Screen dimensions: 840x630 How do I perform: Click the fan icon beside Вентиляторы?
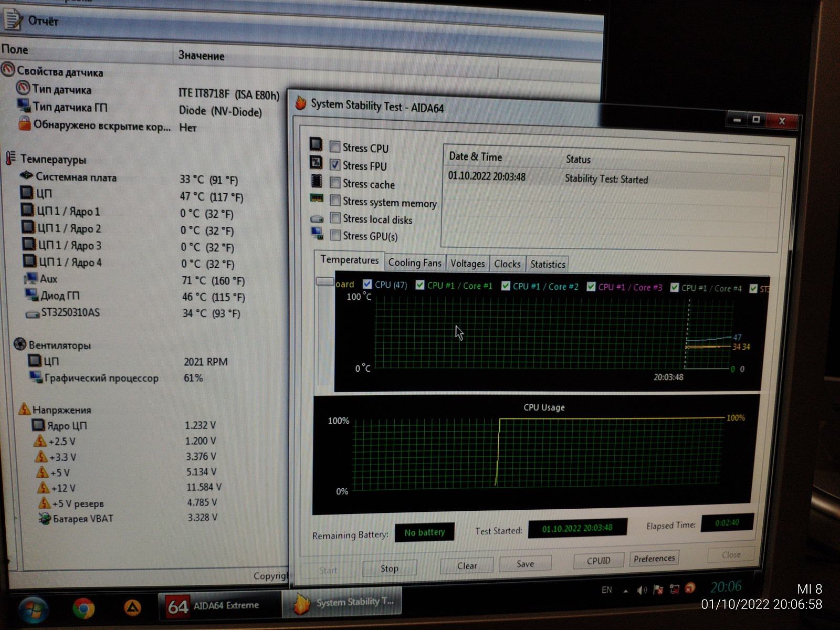coord(20,344)
